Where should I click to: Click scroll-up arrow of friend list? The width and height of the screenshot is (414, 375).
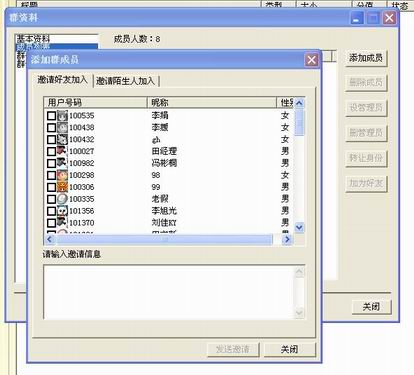pyautogui.click(x=299, y=103)
